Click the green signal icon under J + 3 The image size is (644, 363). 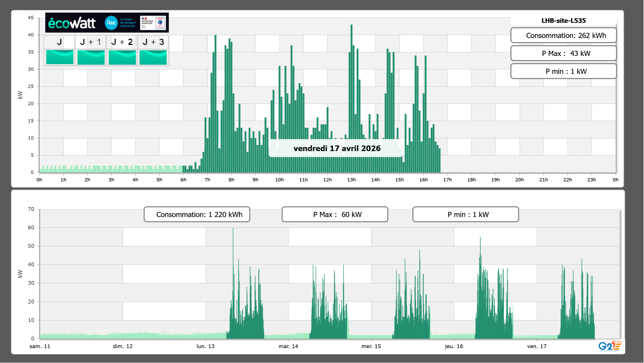pos(153,57)
